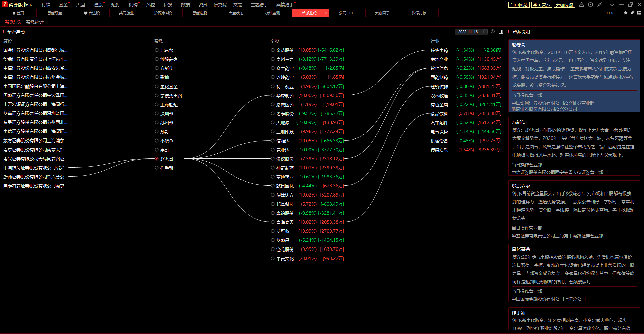This screenshot has width=644, height=334.
Task: Open the 主题猎手 menu
Action: [x=259, y=5]
